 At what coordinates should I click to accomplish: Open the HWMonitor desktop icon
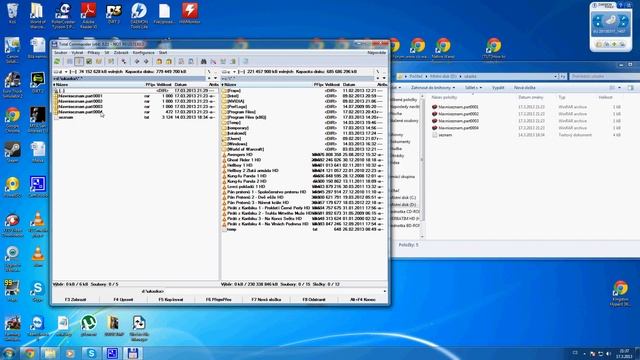click(190, 13)
